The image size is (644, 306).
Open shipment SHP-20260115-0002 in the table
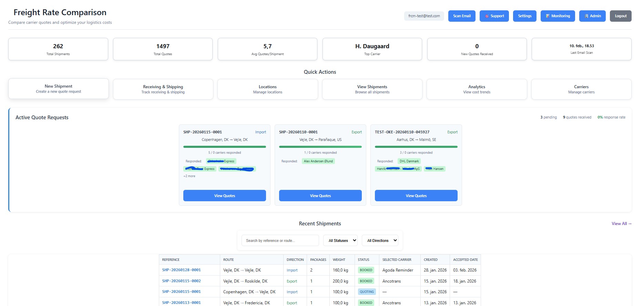tap(182, 281)
